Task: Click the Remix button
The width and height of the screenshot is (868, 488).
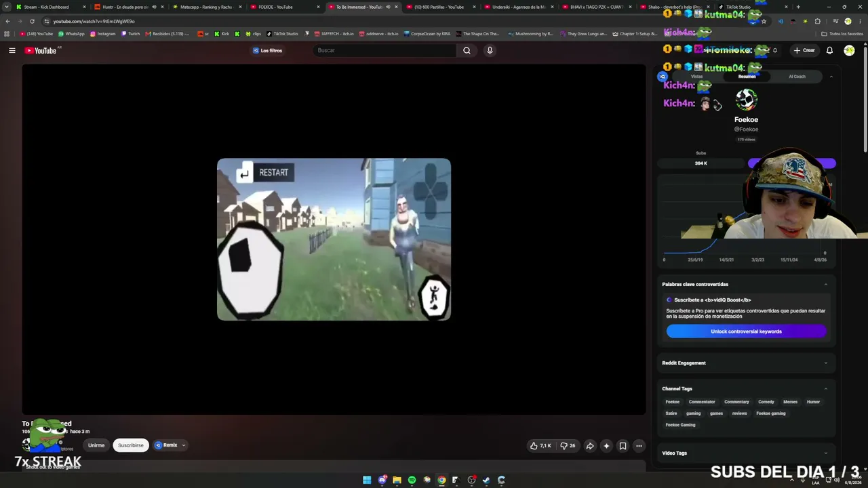Action: [165, 445]
